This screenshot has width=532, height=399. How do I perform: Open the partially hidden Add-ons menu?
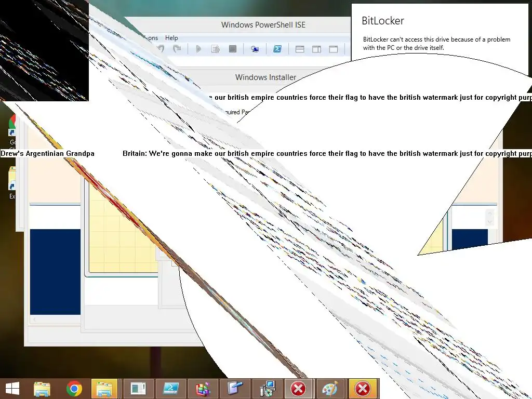[151, 37]
